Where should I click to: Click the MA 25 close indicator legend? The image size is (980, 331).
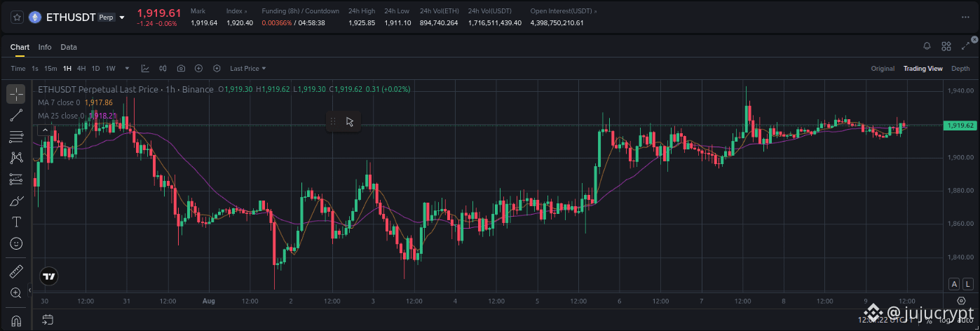[77, 116]
